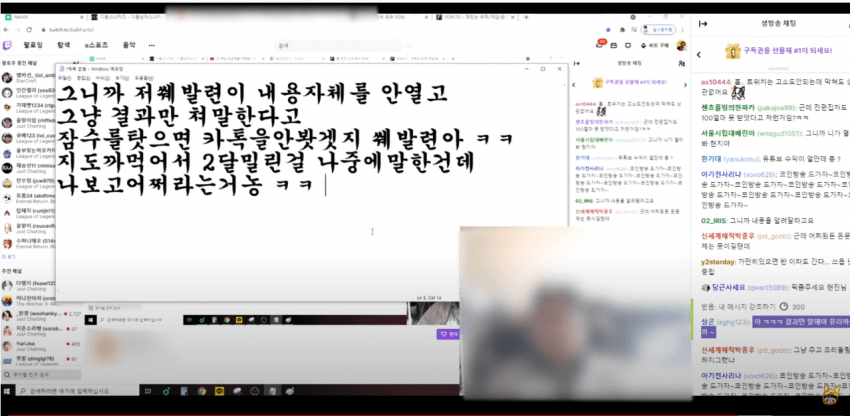Select 모좀24 channel in sidebar

point(28,198)
